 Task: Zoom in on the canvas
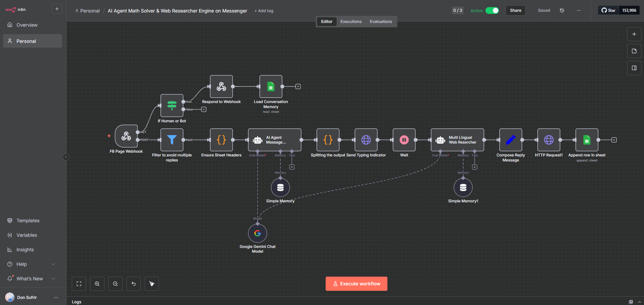point(97,283)
